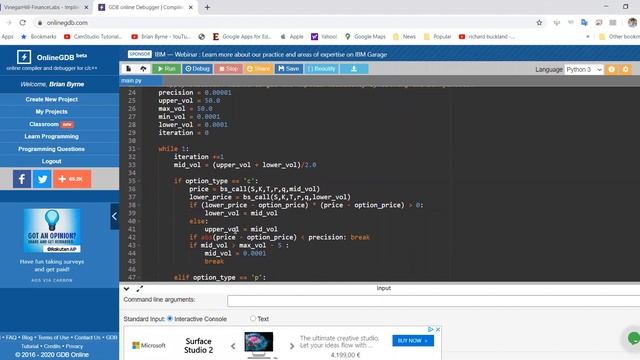
Task: Click the orange plus share counter
Action: pos(72,179)
